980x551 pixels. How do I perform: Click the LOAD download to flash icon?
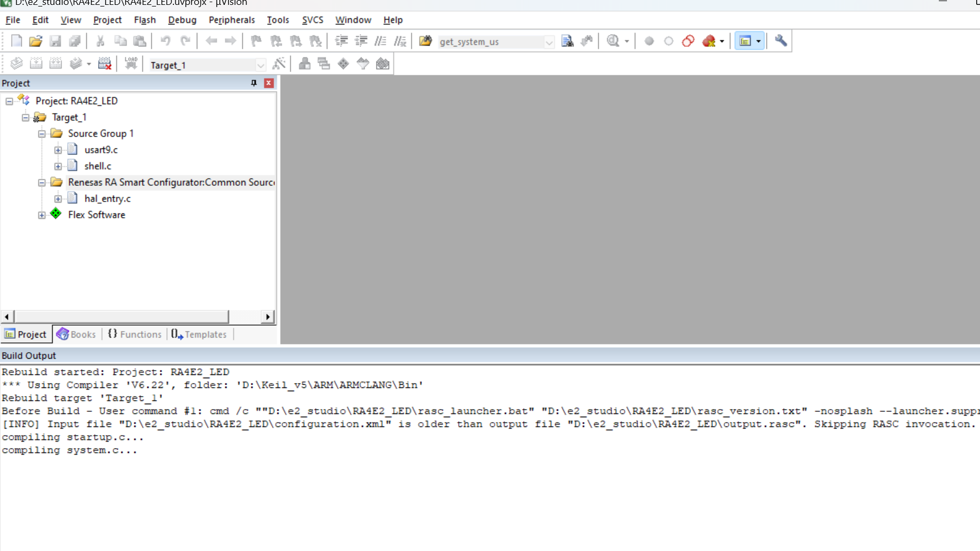[x=131, y=64]
